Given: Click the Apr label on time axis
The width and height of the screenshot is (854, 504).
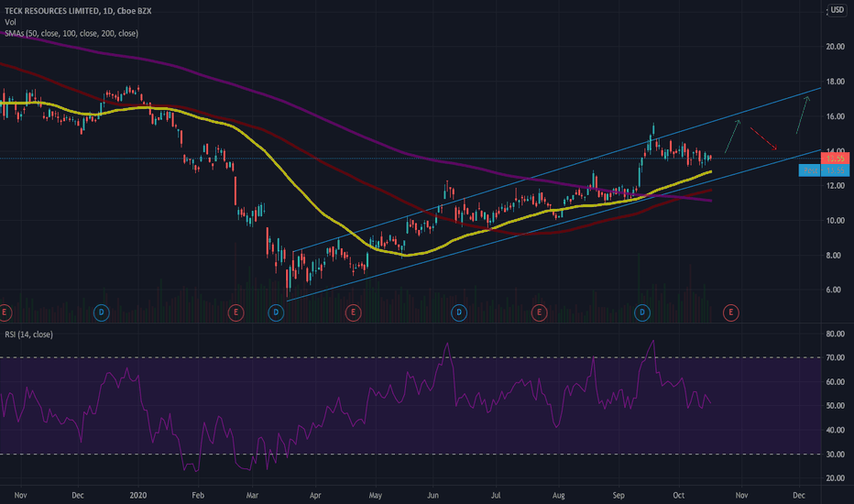Looking at the screenshot, I should (315, 495).
